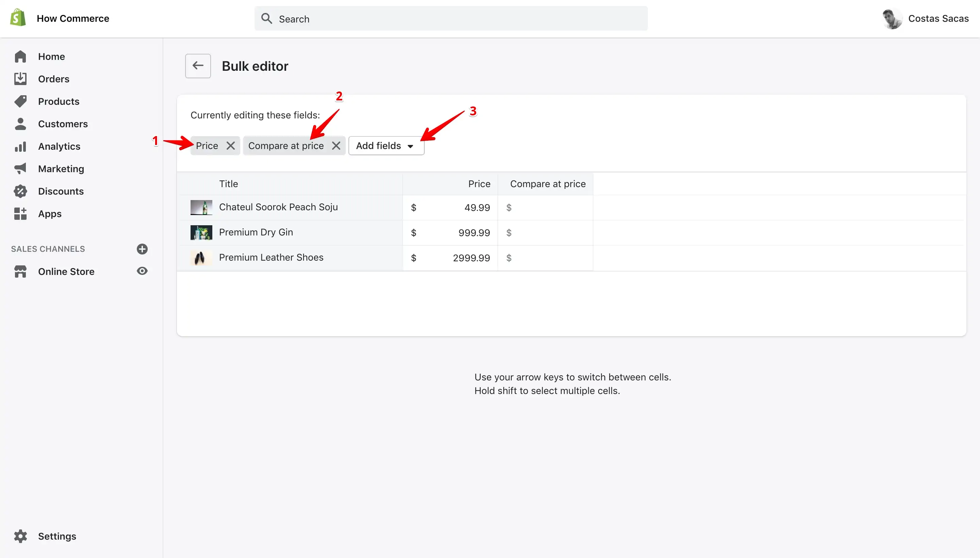Edit Compare at price for Leather Shoes
Screen dimensions: 980x558
[545, 258]
